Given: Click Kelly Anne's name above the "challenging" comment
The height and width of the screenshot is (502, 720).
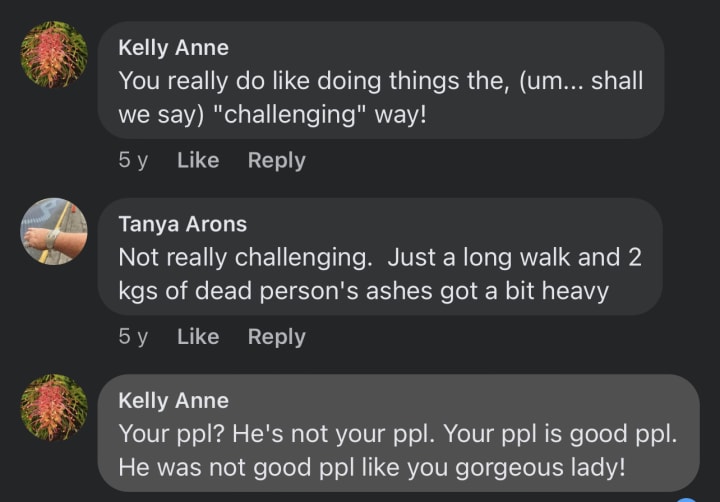Looking at the screenshot, I should click(173, 47).
